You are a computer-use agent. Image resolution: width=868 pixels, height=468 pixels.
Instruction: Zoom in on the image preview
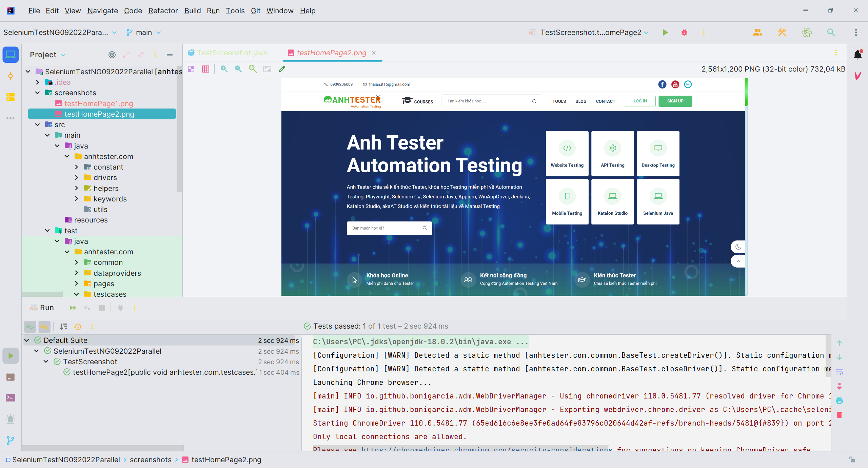point(224,69)
